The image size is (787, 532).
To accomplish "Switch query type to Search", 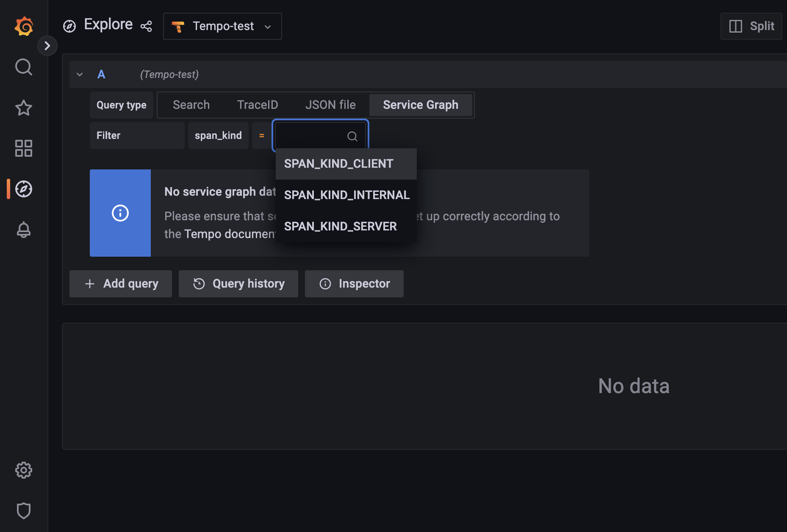I will 191,105.
